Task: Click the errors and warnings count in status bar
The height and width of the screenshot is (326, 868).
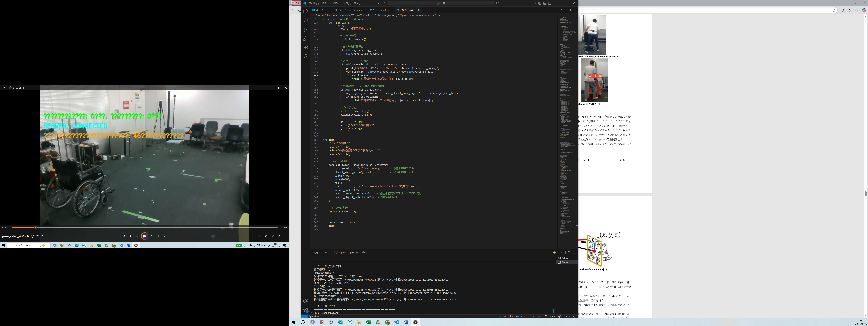Action: tap(314, 316)
